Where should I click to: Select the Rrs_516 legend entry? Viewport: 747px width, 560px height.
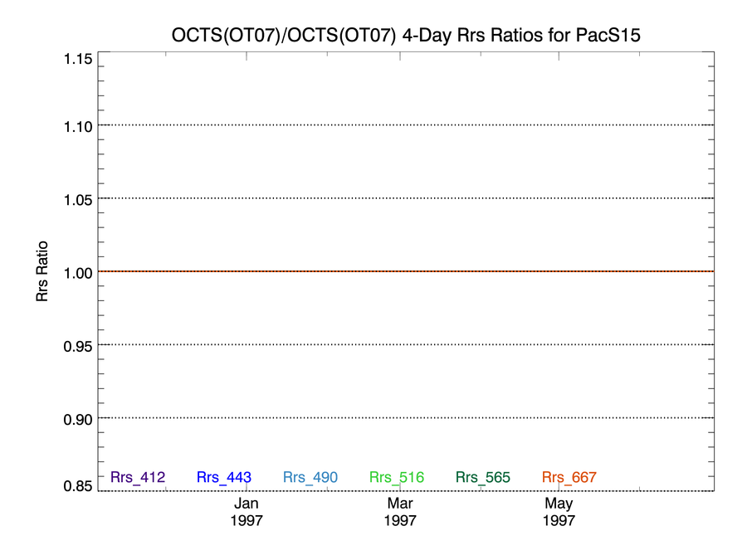[397, 477]
